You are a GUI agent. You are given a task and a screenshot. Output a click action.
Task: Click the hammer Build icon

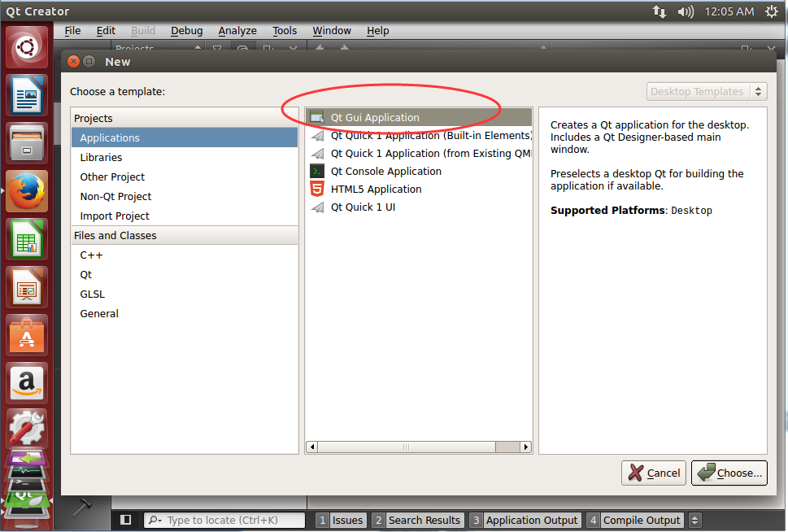pyautogui.click(x=82, y=507)
